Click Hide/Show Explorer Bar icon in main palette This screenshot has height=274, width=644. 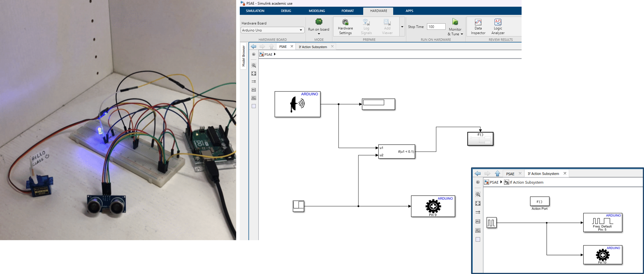(253, 54)
